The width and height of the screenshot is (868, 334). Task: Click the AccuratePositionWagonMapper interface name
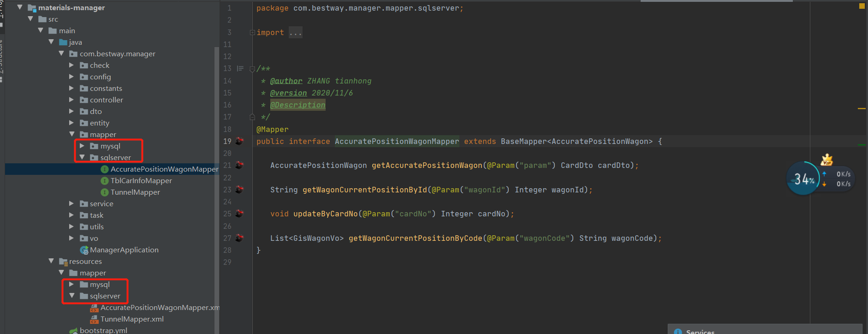coord(397,141)
